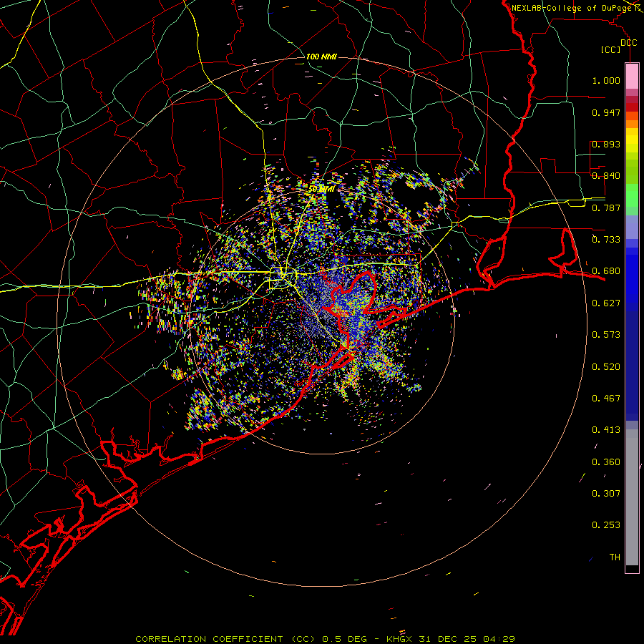Click the TH threshold label on the scale

point(615,557)
